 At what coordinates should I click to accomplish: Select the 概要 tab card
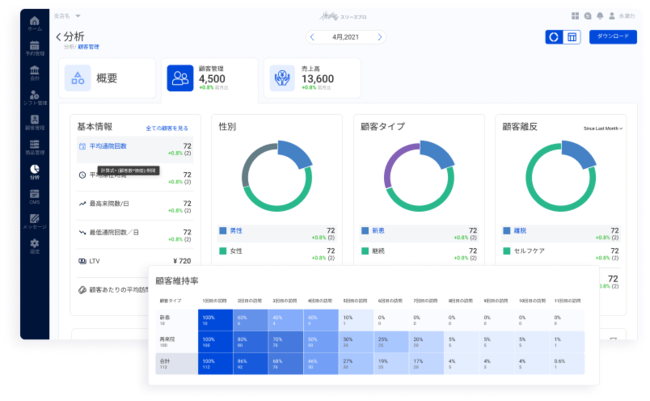[x=107, y=78]
